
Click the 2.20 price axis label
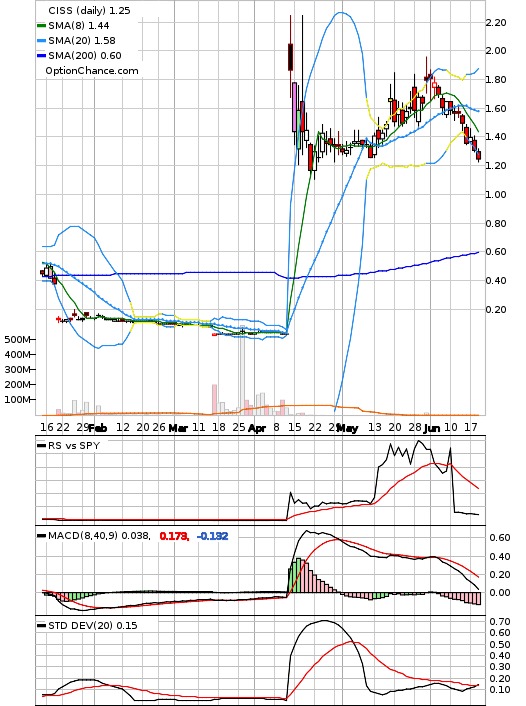pos(496,23)
